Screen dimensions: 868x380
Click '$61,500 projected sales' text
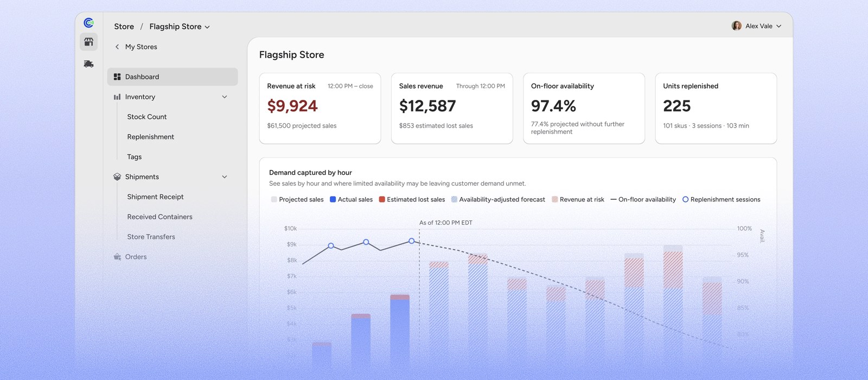[302, 126]
